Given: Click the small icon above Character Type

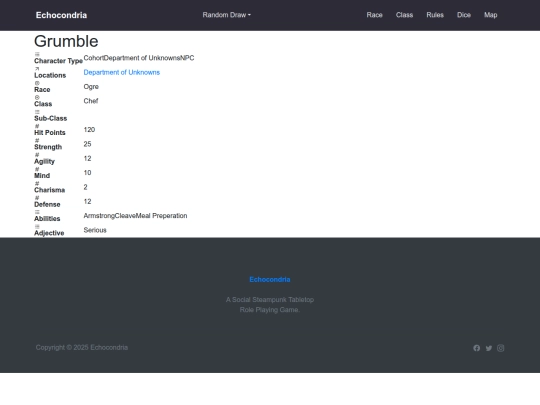Looking at the screenshot, I should point(37,54).
